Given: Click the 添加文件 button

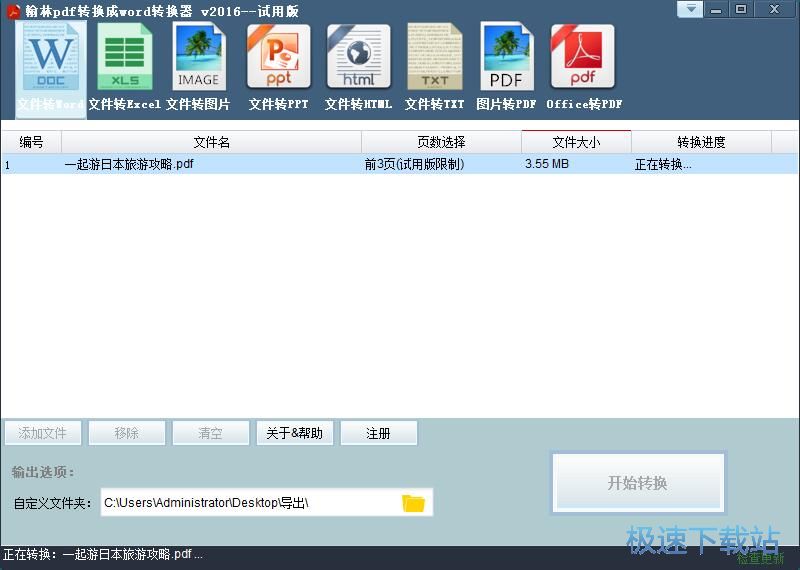Looking at the screenshot, I should pos(43,433).
